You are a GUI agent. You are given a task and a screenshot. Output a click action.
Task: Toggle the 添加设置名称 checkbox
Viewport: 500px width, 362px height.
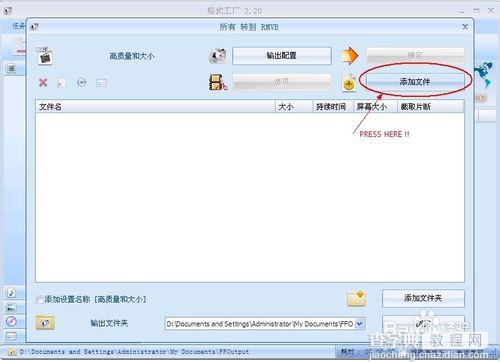click(39, 299)
